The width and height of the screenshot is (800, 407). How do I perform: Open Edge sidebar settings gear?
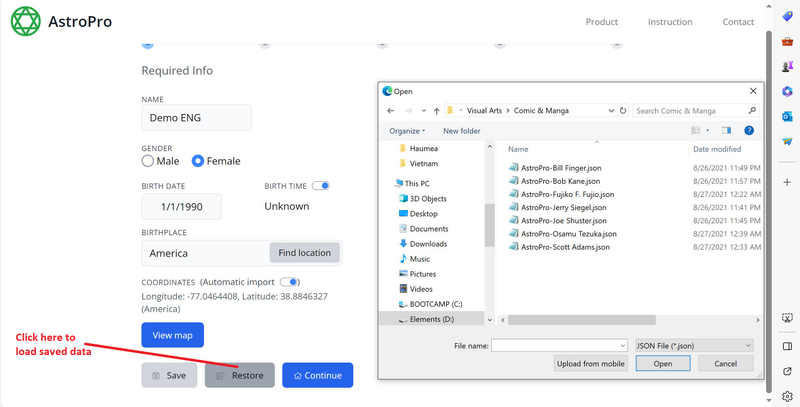[x=788, y=396]
